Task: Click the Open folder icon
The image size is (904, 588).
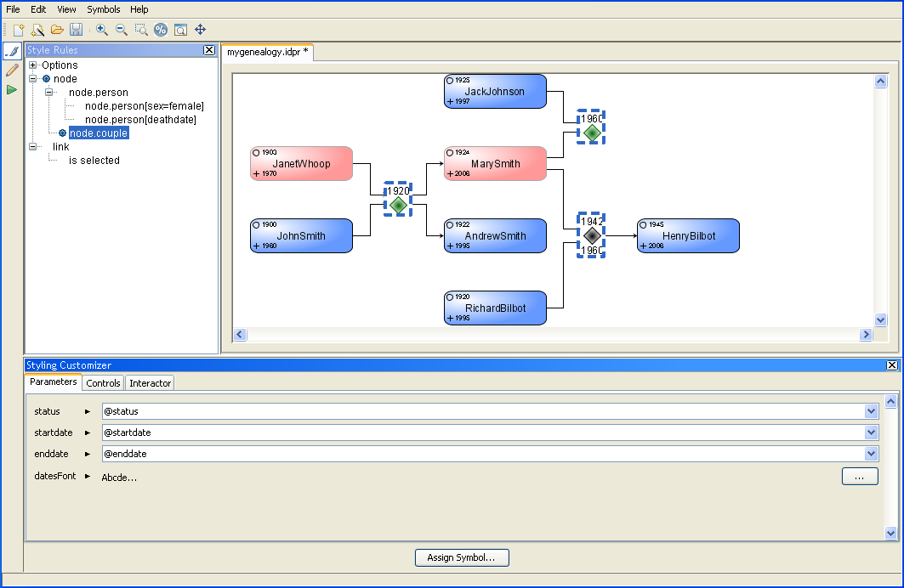Action: 57,30
